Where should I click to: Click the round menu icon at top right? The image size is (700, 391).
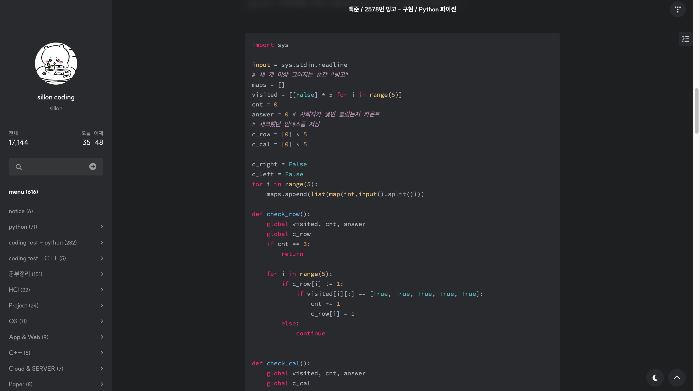coord(677,9)
